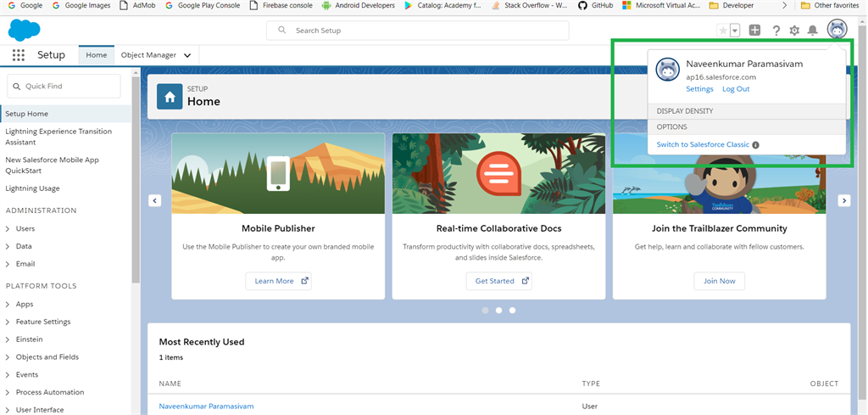Select the third carousel indicator dot
868x415 pixels.
[x=513, y=311]
